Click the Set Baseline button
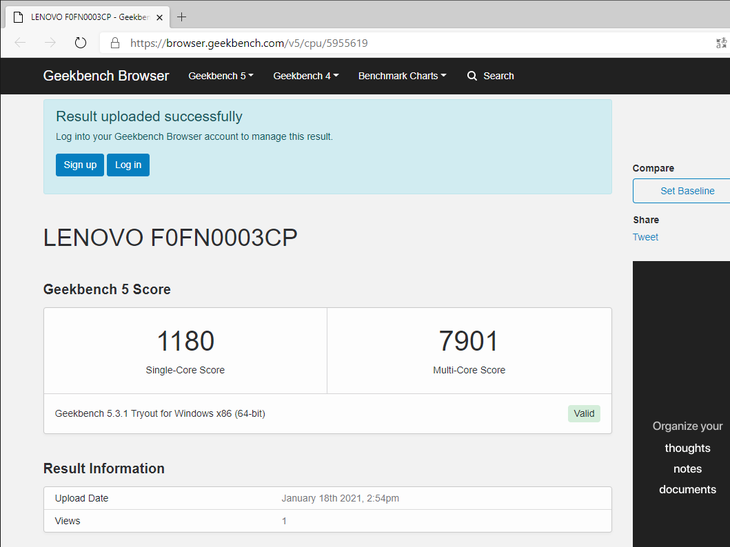This screenshot has height=547, width=730. (681, 191)
